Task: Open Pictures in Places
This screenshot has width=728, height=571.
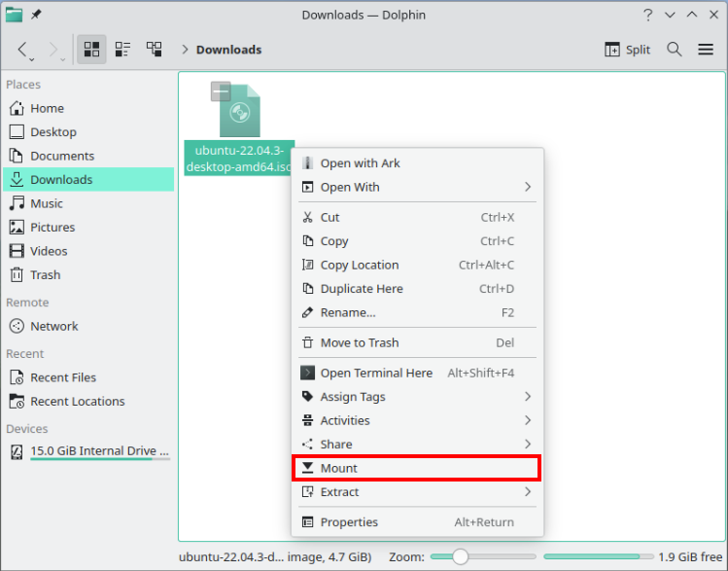Action: [x=88, y=228]
